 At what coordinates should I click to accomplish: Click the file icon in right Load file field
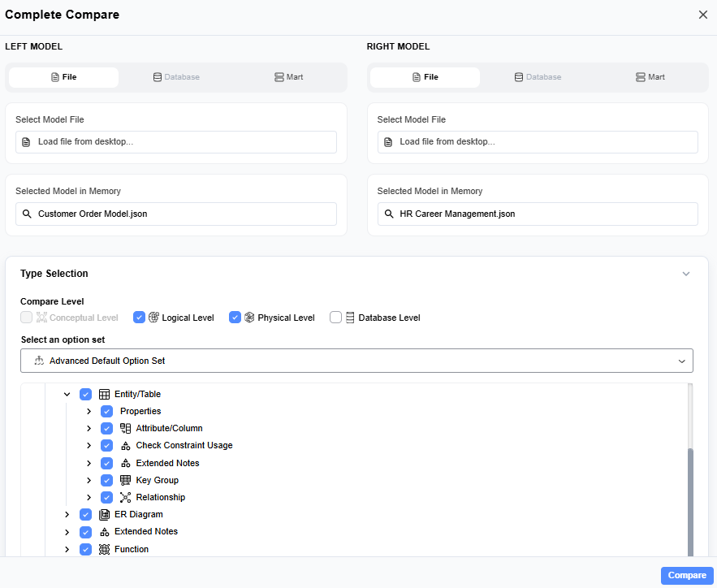point(388,142)
